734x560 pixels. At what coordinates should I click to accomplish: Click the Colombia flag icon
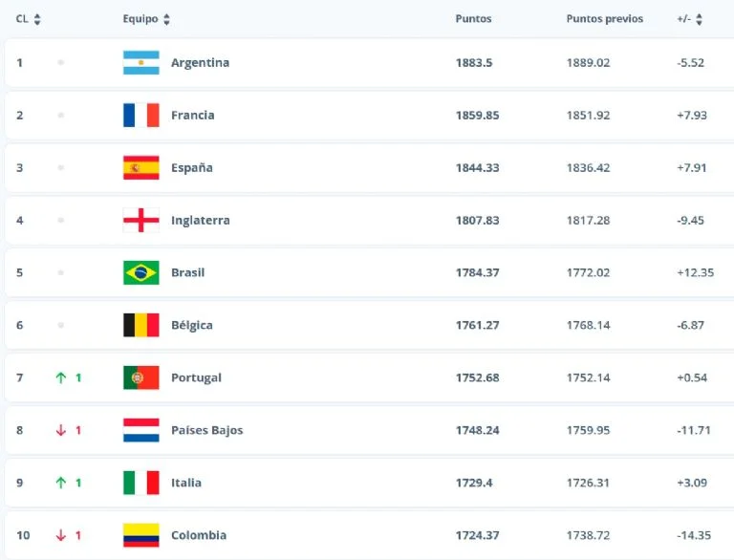click(x=140, y=536)
